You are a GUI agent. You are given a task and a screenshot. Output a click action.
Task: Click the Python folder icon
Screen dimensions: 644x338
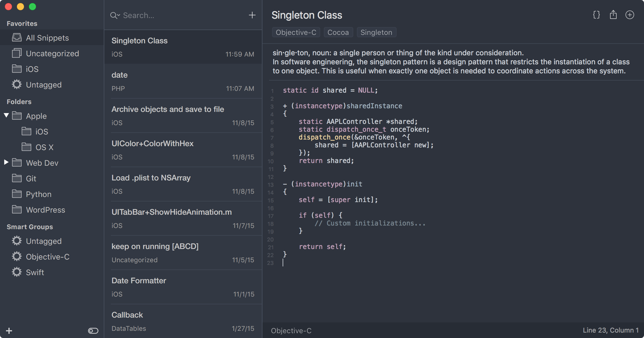[17, 194]
